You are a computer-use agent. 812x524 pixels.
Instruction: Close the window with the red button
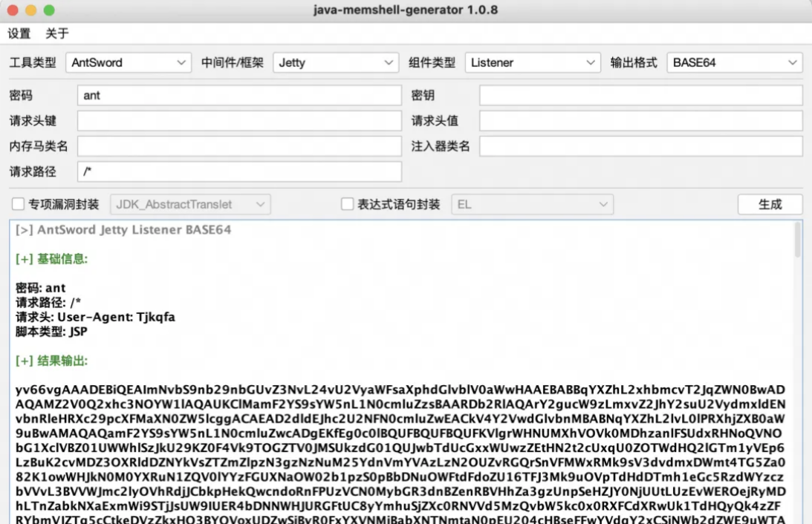pos(13,10)
